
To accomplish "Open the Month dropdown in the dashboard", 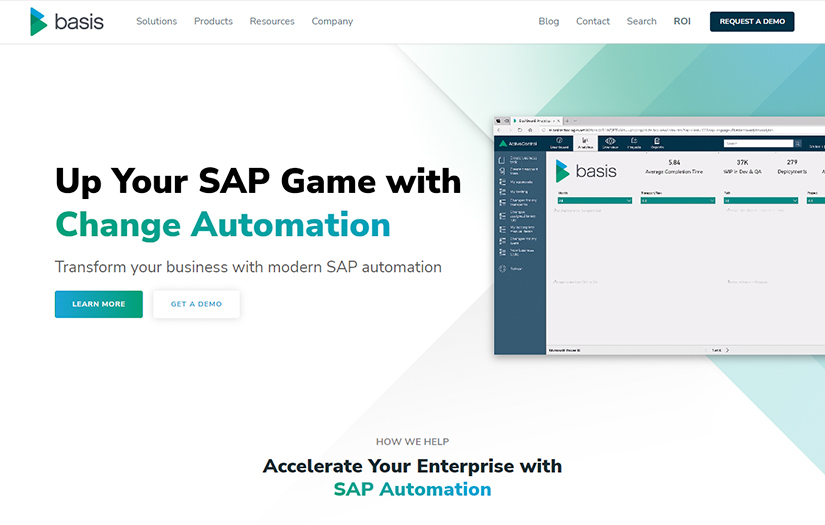I will pos(595,200).
